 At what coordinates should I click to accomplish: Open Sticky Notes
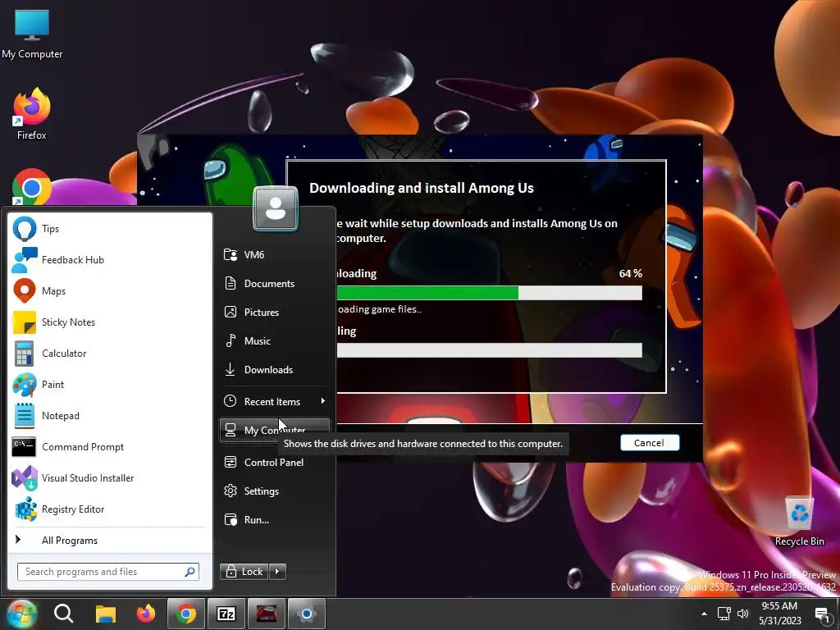coord(110,322)
